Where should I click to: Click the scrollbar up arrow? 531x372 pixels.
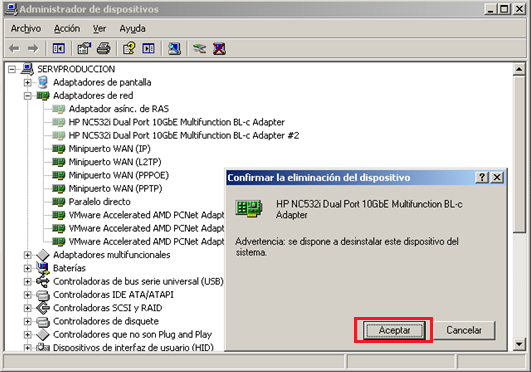(519, 69)
